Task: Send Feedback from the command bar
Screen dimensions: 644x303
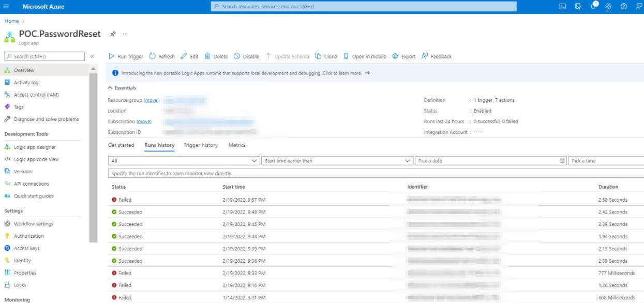Action: [437, 56]
